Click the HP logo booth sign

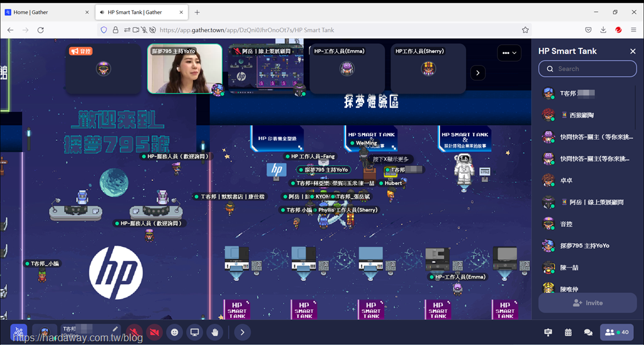[x=277, y=170]
